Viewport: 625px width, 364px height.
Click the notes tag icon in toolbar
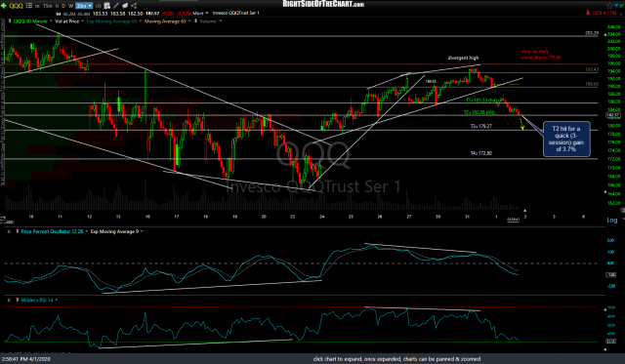[125, 6]
